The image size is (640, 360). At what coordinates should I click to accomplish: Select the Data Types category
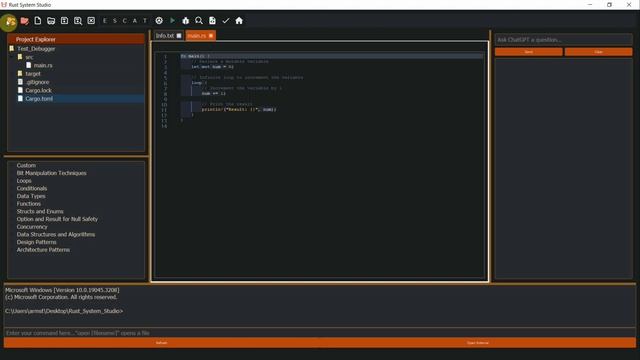pos(31,196)
